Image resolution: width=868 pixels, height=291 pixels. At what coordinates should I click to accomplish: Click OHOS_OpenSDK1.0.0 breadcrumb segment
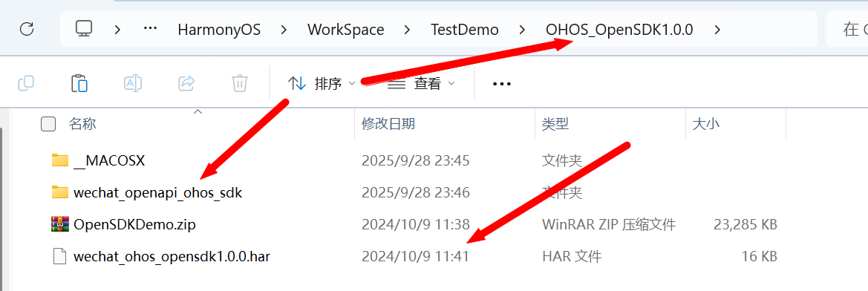point(619,29)
